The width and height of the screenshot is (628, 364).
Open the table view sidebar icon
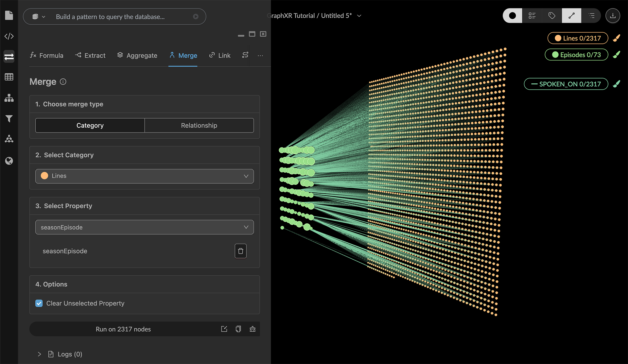coord(9,77)
